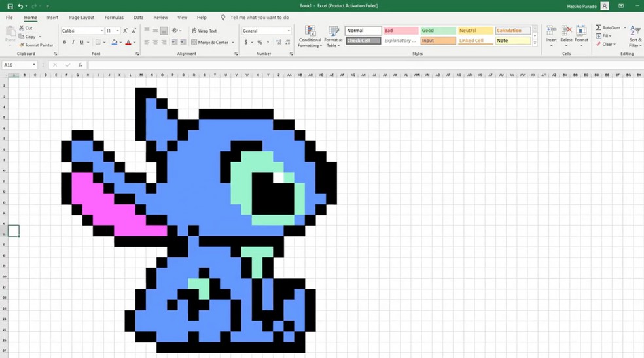Open account profile picture icon
The width and height of the screenshot is (644, 358).
pos(605,6)
